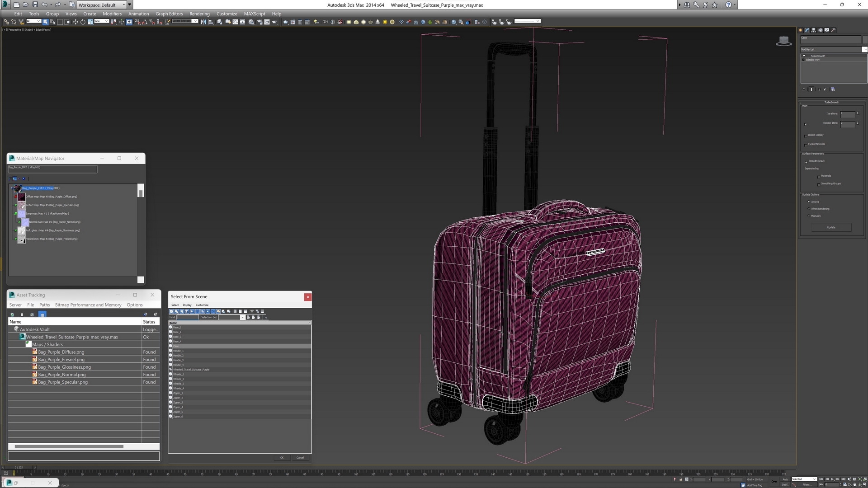
Task: Open Display menu in Select From Scene
Action: coord(187,305)
